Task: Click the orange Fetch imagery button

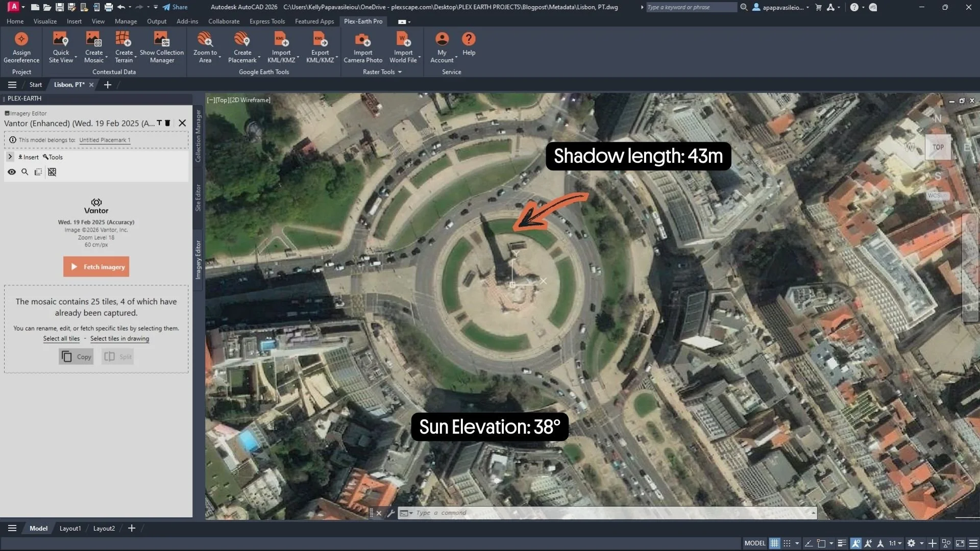Action: click(96, 267)
